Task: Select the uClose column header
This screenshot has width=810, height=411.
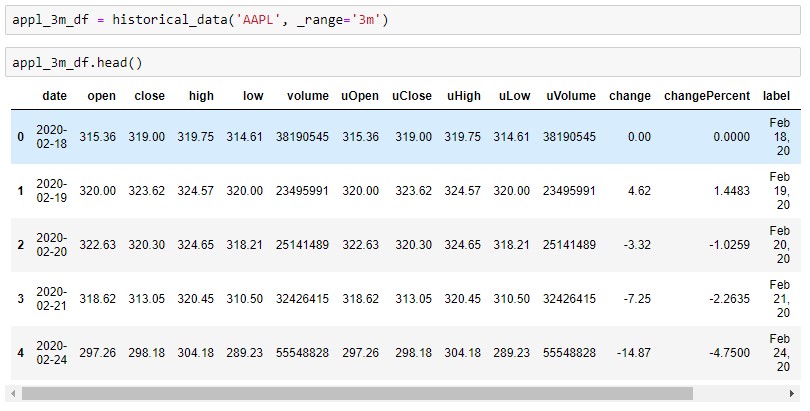Action: 412,96
